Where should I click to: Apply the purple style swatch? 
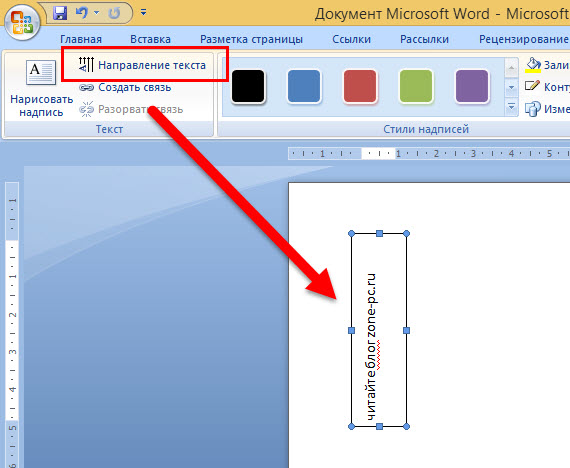pos(472,87)
